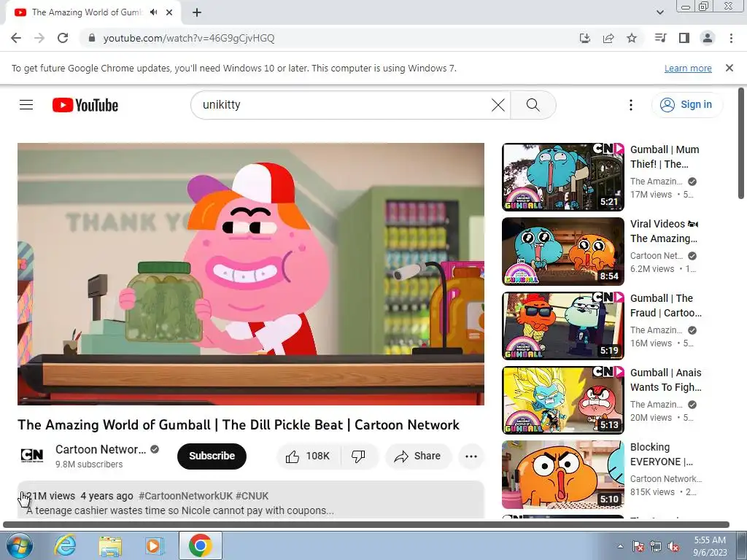Image resolution: width=747 pixels, height=560 pixels.
Task: Toggle the Chrome side panel icon
Action: tap(684, 38)
